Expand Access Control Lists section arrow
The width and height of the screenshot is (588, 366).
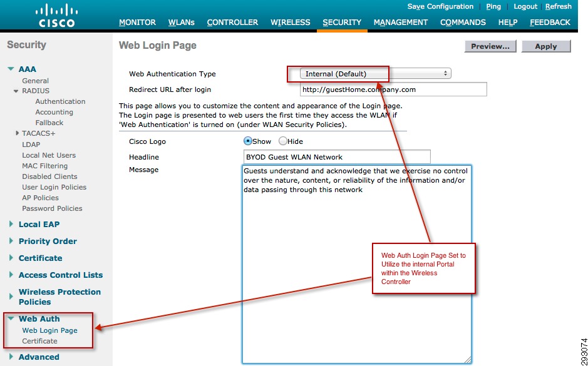coord(11,275)
